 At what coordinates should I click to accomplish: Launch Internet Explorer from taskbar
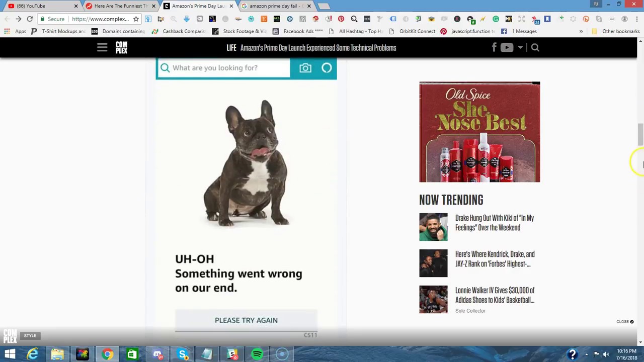33,354
